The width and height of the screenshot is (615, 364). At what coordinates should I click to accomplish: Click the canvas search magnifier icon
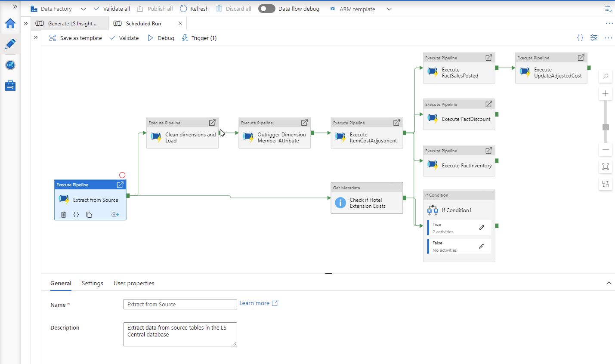[x=606, y=77]
